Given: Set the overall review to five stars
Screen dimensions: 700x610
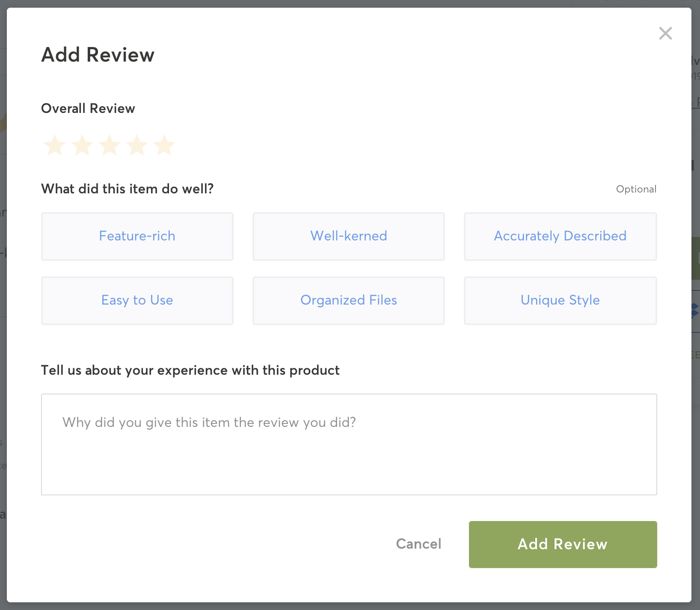Looking at the screenshot, I should [164, 145].
